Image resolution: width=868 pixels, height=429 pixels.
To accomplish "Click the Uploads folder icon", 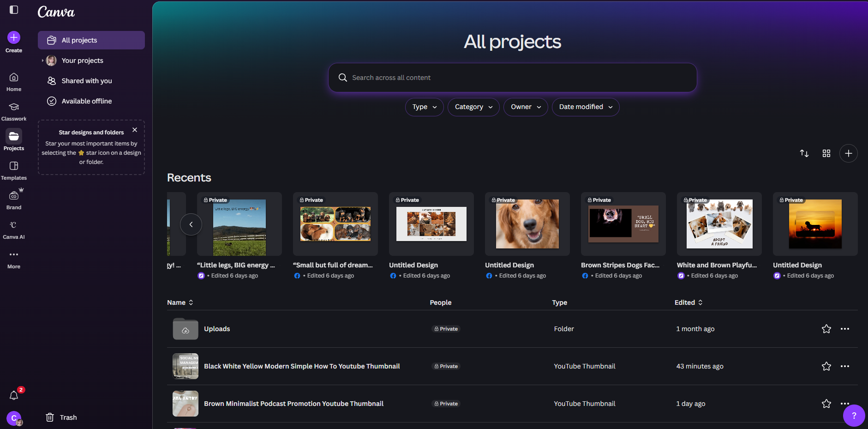I will [x=186, y=329].
